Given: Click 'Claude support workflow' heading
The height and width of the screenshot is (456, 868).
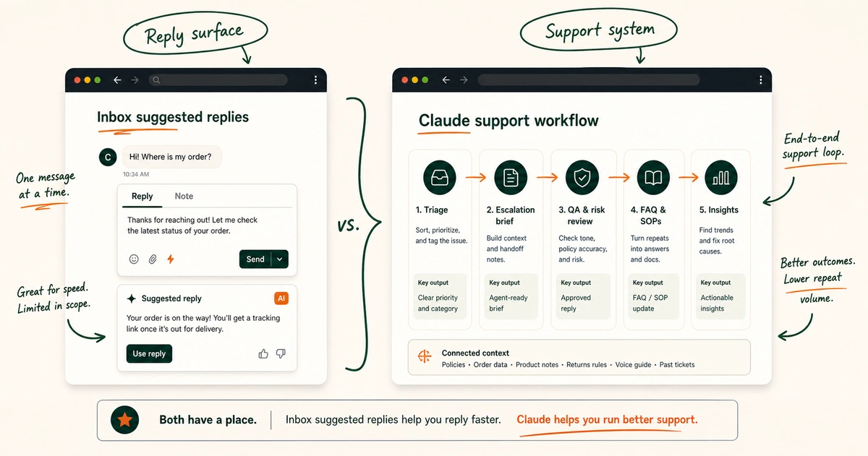Looking at the screenshot, I should 509,121.
